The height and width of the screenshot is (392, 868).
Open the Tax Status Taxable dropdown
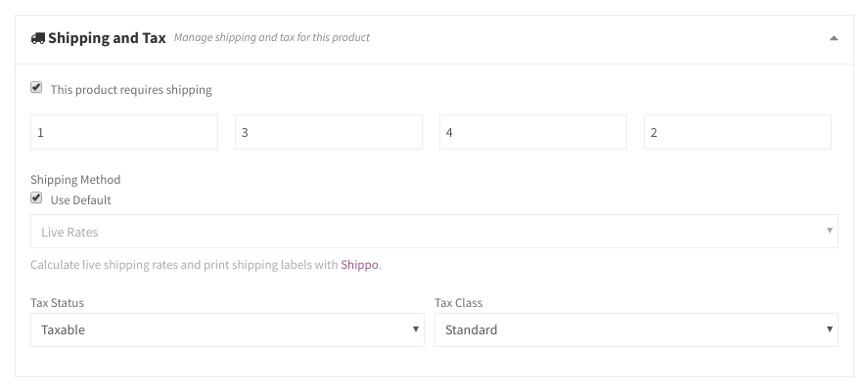pyautogui.click(x=227, y=330)
